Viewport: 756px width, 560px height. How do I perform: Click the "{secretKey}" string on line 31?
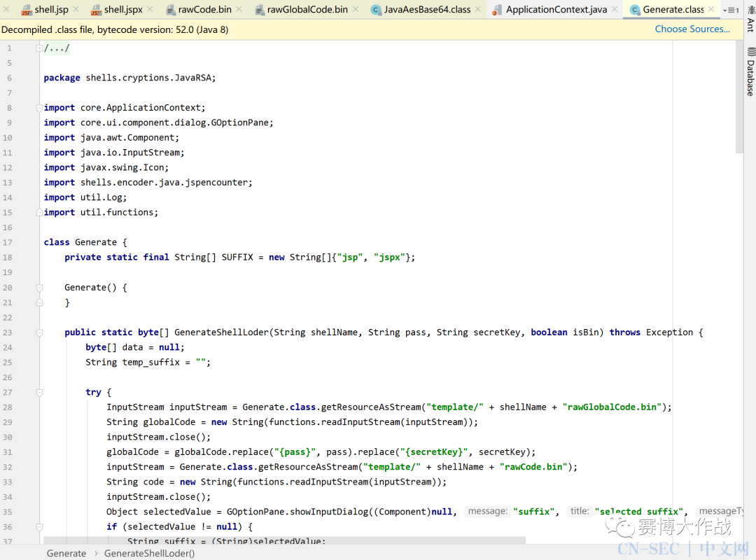point(434,452)
